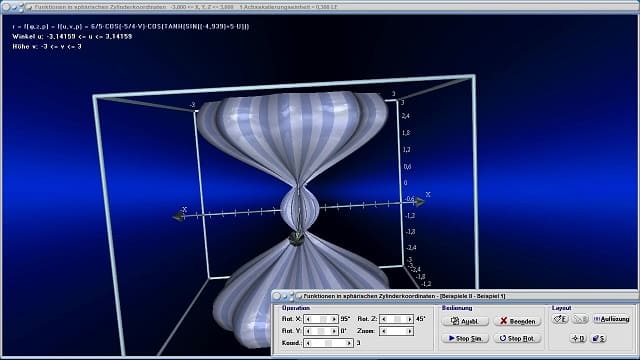
Task: Click the Beenden button
Action: click(517, 321)
